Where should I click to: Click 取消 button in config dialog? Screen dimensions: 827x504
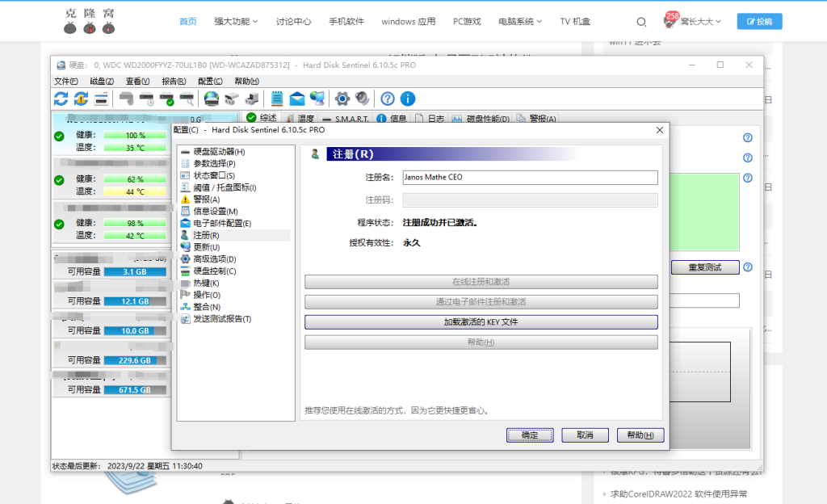585,435
